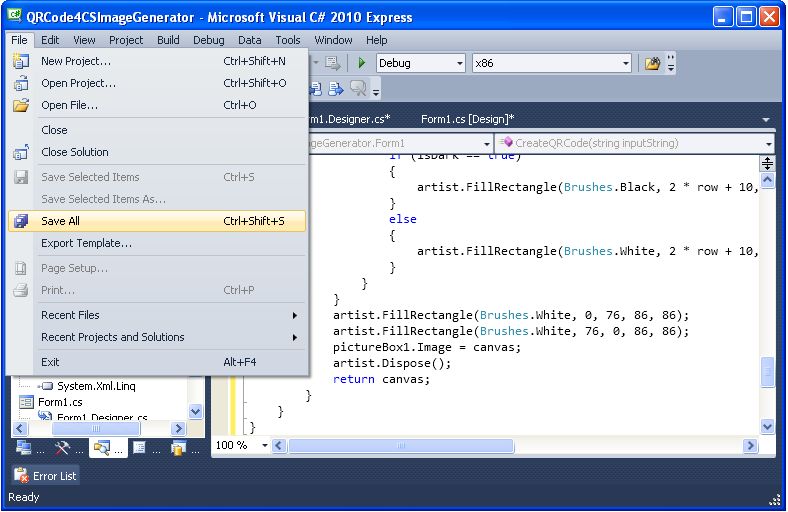Screen dimensions: 788x512
Task: Click the Open File folder icon in File menu
Action: tap(21, 106)
